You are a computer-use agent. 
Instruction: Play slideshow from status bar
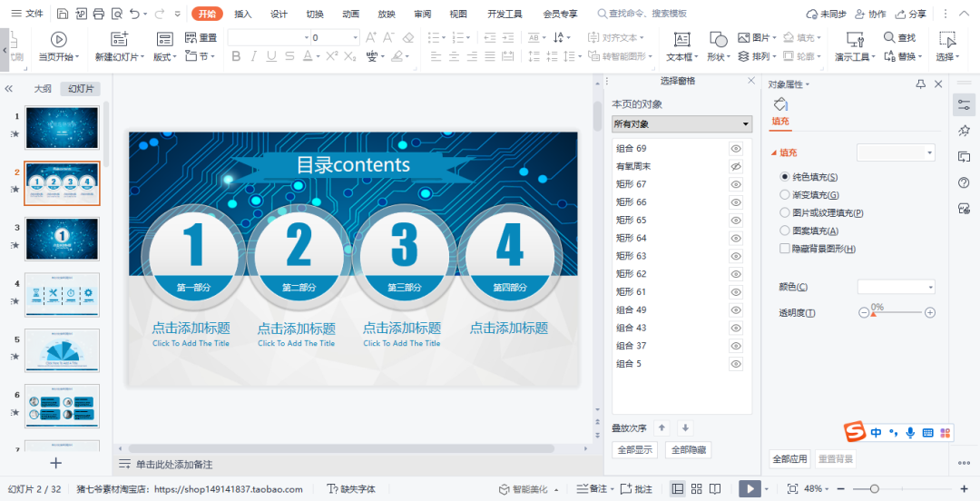point(750,488)
